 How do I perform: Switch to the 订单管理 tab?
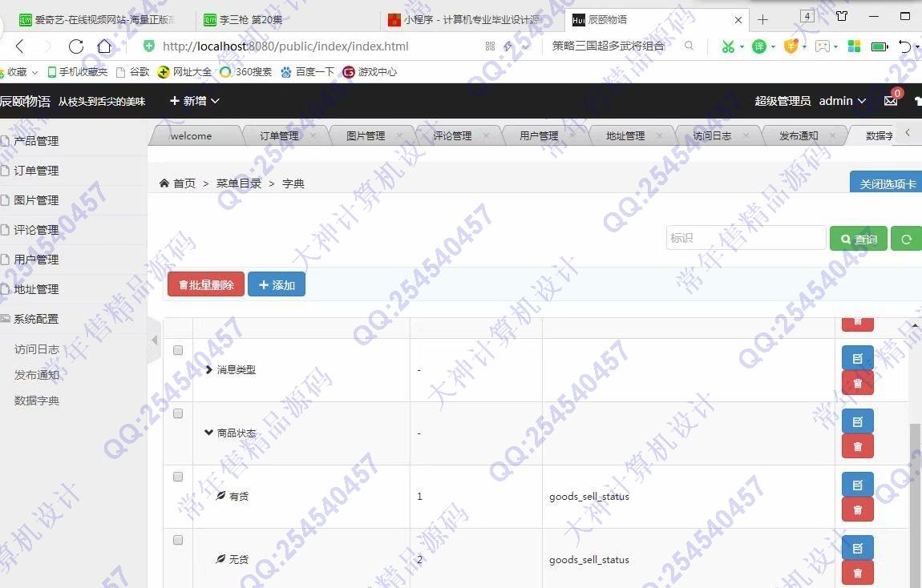click(x=279, y=135)
